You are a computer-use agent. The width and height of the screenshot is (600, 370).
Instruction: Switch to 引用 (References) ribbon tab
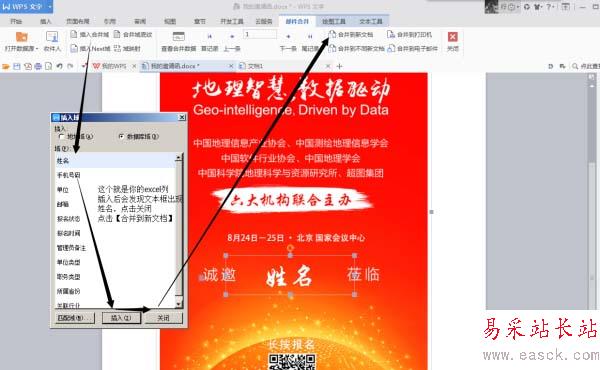[x=110, y=21]
